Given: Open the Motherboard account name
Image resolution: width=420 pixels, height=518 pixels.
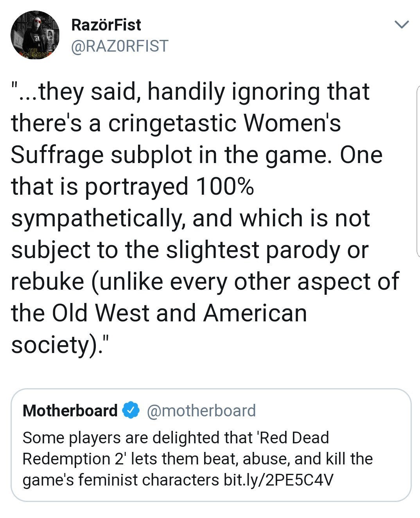Looking at the screenshot, I should click(x=70, y=410).
